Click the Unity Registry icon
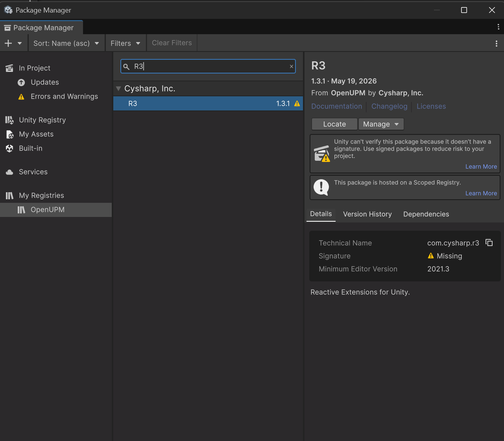 (x=9, y=120)
